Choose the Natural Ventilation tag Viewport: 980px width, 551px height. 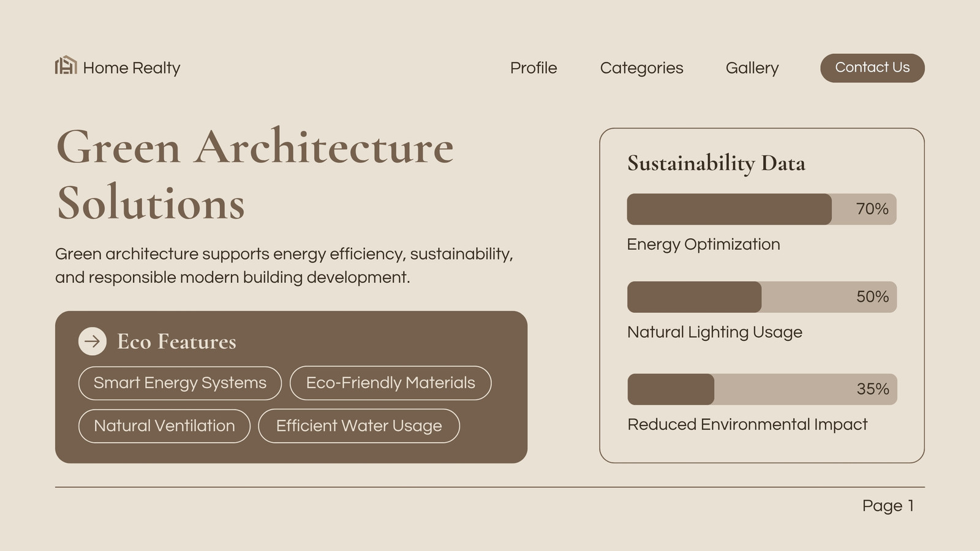pos(164,426)
